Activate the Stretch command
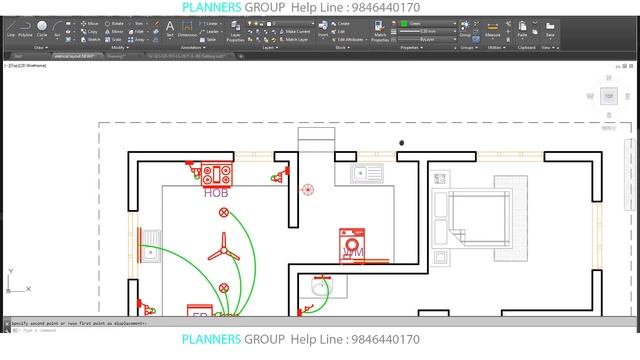 tap(90, 40)
